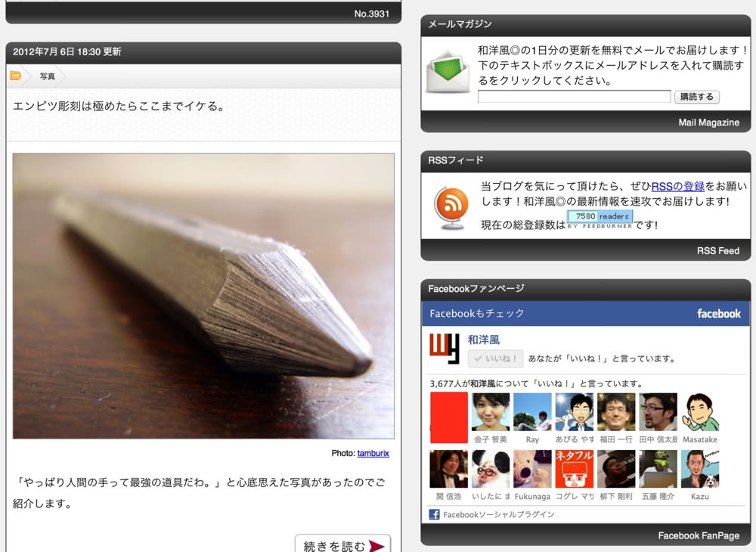Viewport: 756px width, 552px height.
Task: Click the 7580 readers FeedBurner badge
Action: click(600, 219)
